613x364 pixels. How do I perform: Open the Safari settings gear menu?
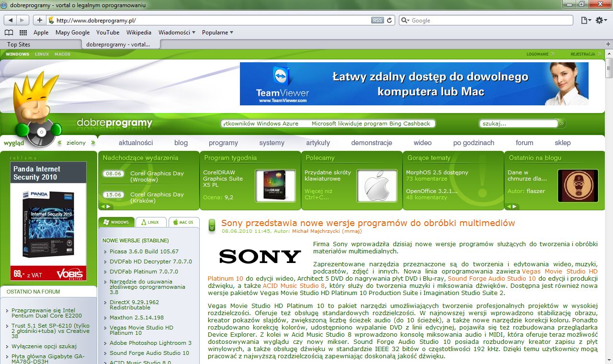(601, 20)
